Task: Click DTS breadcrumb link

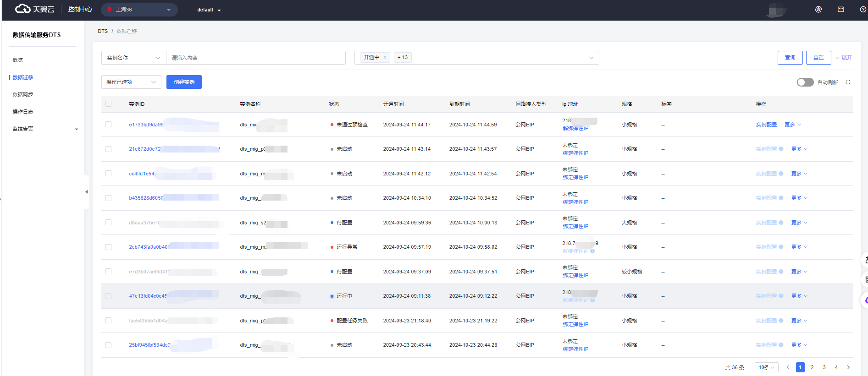Action: pos(103,31)
